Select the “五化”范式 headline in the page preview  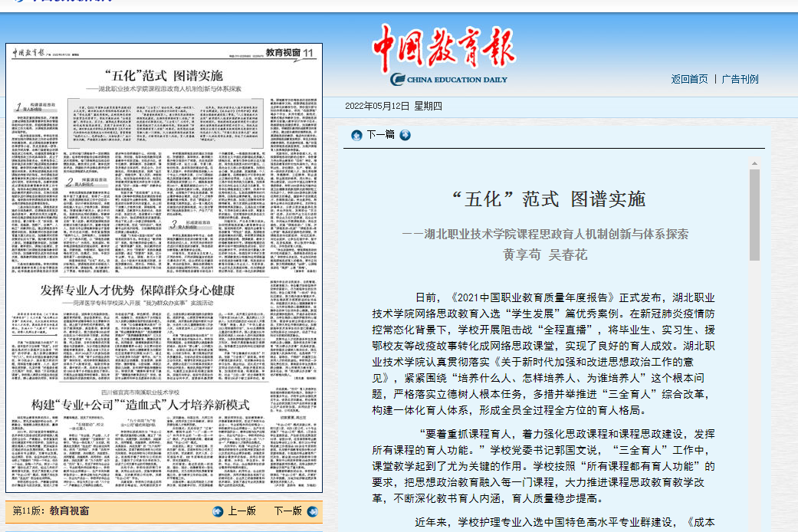(166, 75)
